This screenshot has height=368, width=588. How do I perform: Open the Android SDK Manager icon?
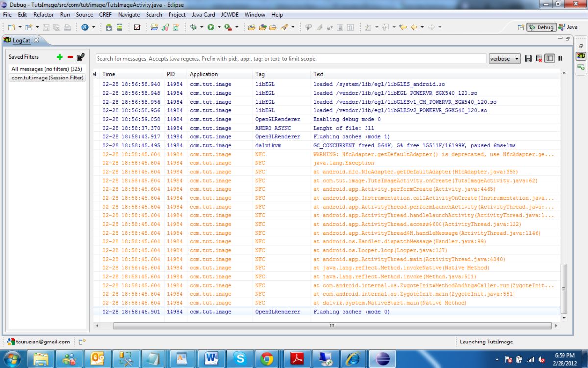click(109, 27)
